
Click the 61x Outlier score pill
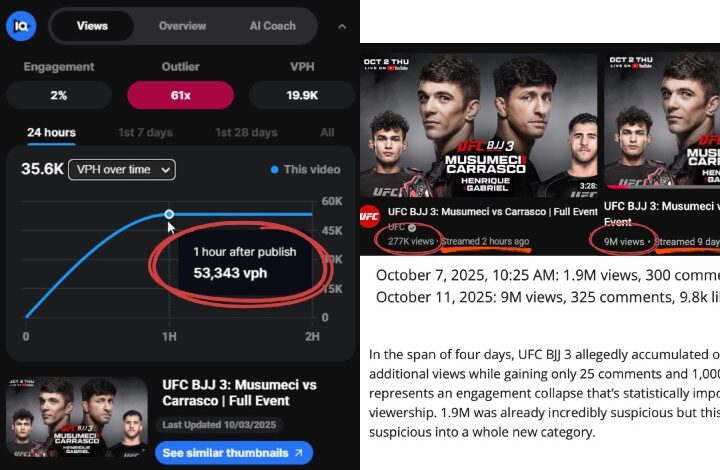coord(180,95)
